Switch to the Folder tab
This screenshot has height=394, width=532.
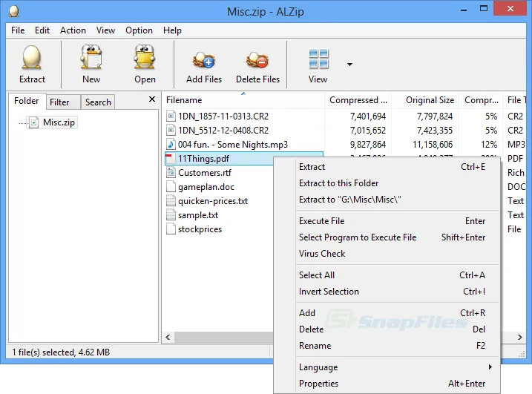pyautogui.click(x=27, y=101)
